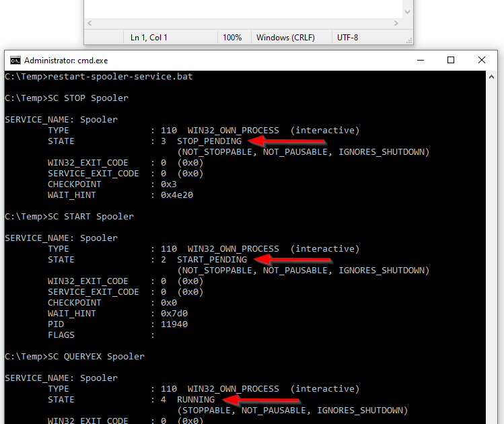Image resolution: width=504 pixels, height=424 pixels.
Task: Click '(STOPPABLE, NOT_PAUSABLE, IGNORES_SHUTDOWN)' text
Action: pos(293,411)
